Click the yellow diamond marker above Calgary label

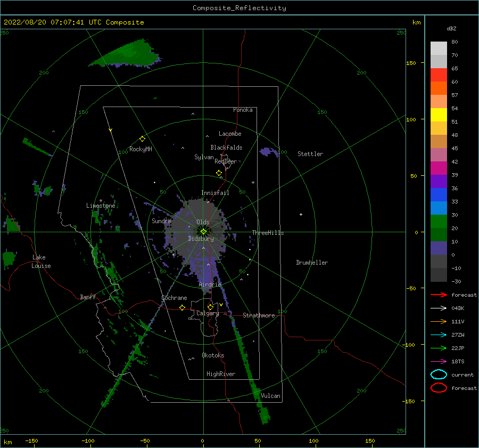coord(210,307)
